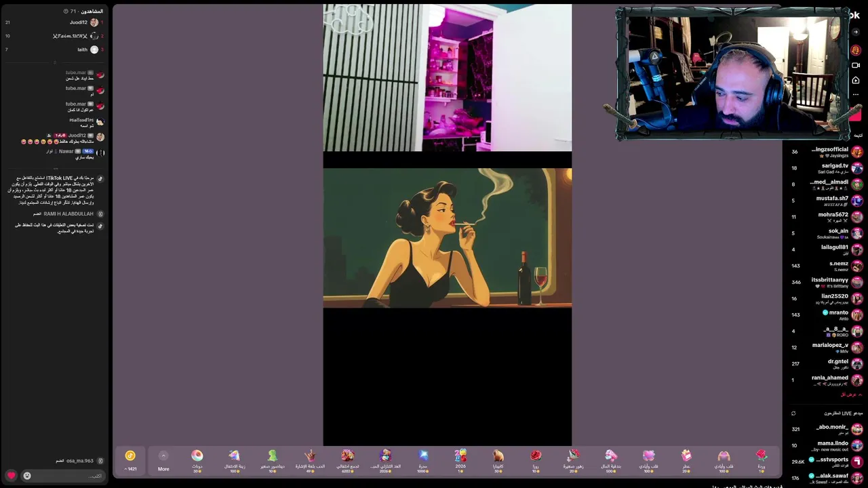Open marialopez_v live channel
Viewport: 868px width, 488px height.
tap(826, 348)
